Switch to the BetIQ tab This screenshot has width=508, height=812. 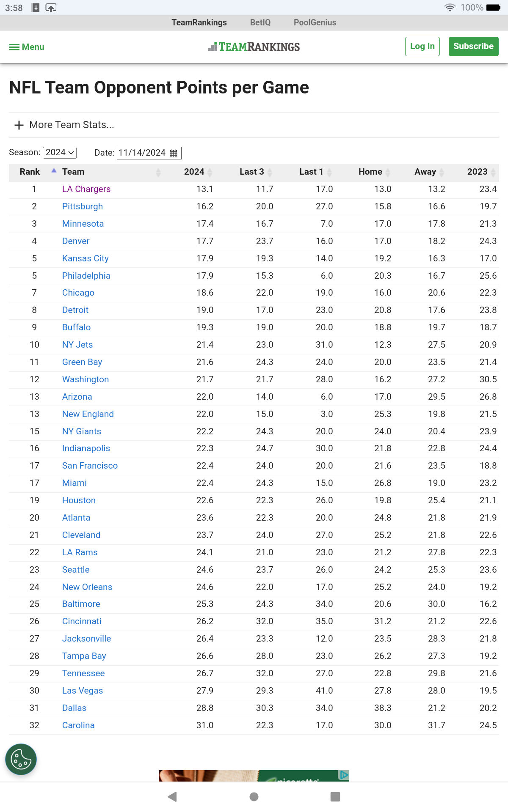(260, 22)
